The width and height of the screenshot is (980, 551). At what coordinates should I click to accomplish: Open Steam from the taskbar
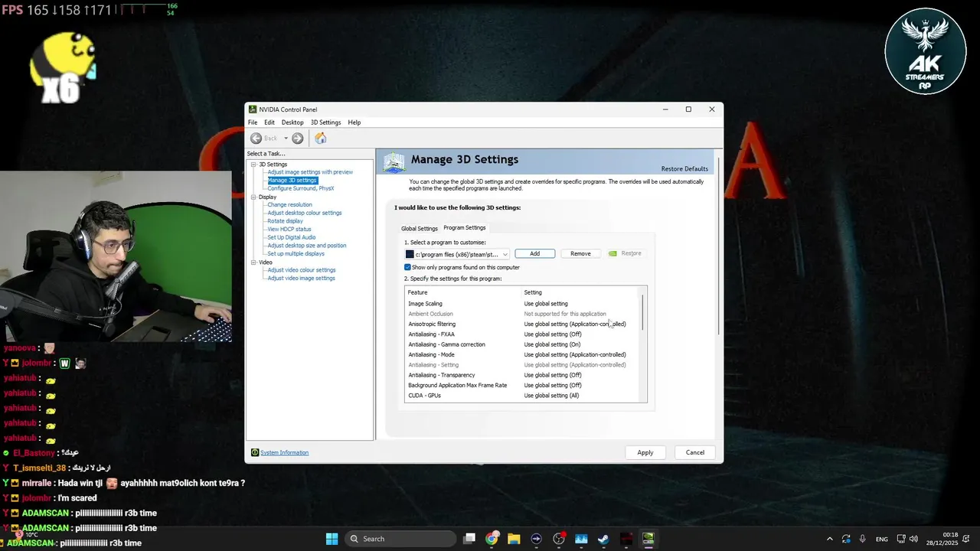coord(603,539)
